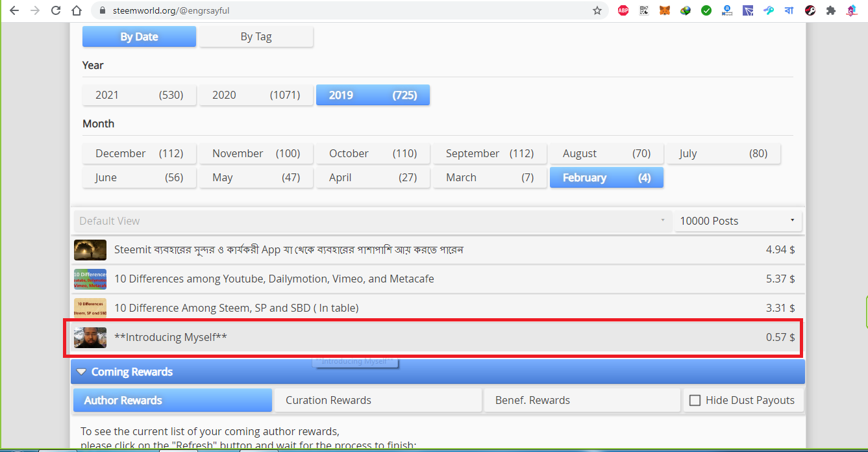This screenshot has height=452, width=868.
Task: Open the red-black key extension icon
Action: [810, 10]
